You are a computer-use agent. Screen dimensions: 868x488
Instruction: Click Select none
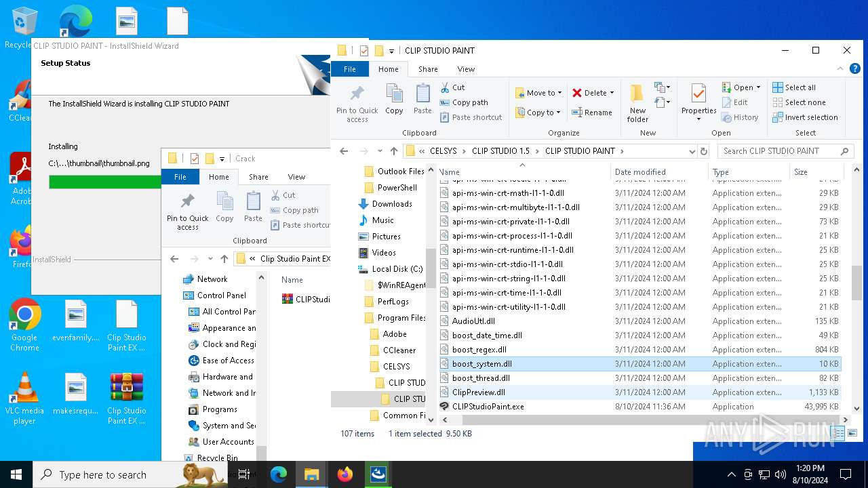click(799, 102)
